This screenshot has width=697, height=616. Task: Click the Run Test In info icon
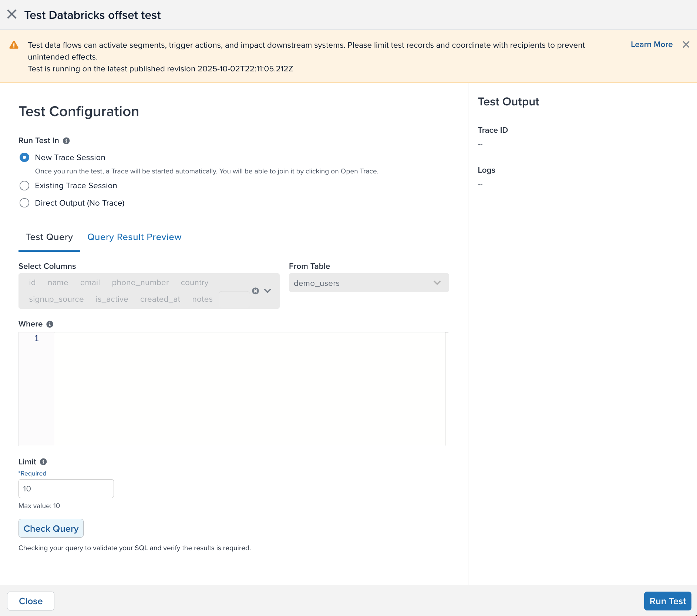[x=66, y=141]
